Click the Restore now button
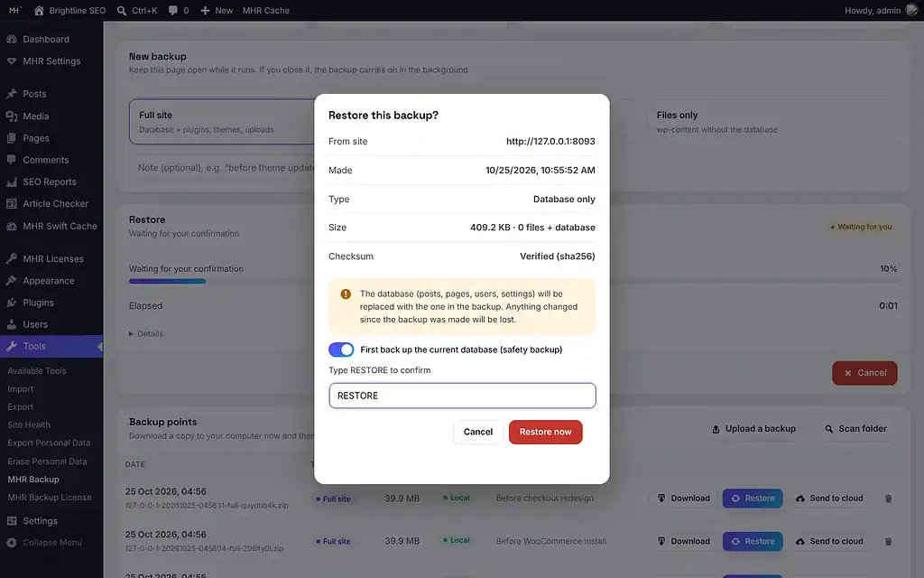The width and height of the screenshot is (924, 578). (545, 432)
